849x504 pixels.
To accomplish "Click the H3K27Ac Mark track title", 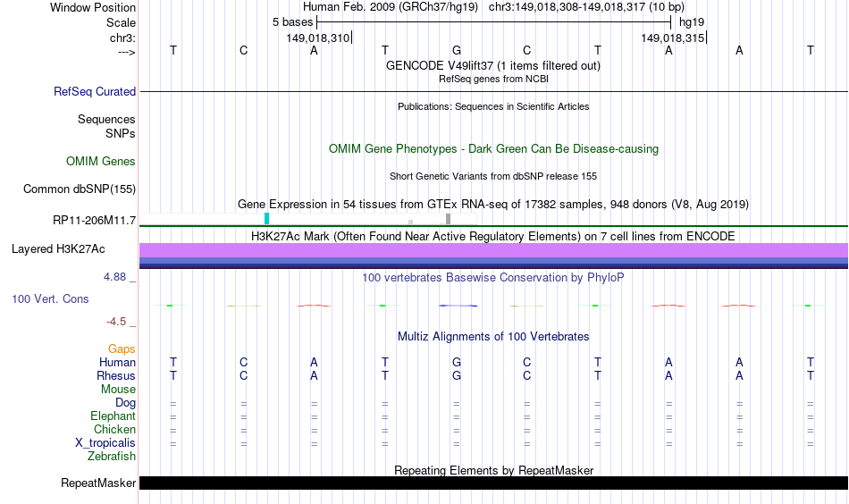I will 493,237.
